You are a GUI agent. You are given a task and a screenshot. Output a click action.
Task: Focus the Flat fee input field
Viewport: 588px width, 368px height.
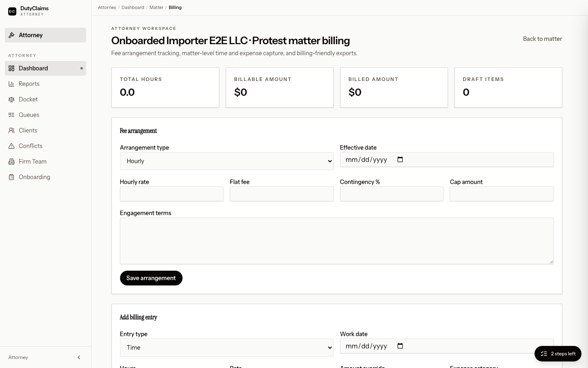click(282, 194)
